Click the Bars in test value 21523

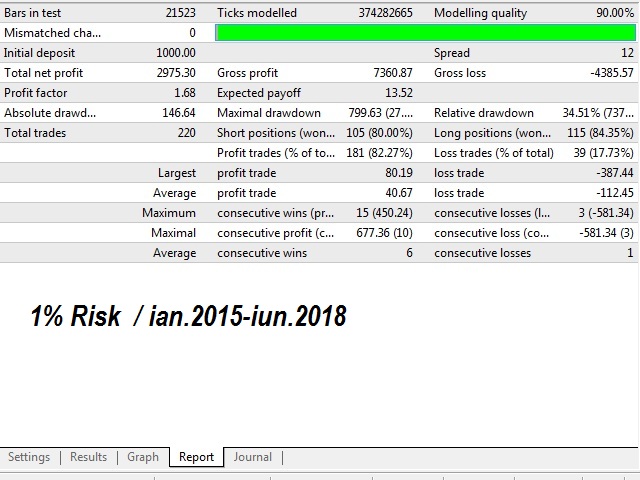180,13
